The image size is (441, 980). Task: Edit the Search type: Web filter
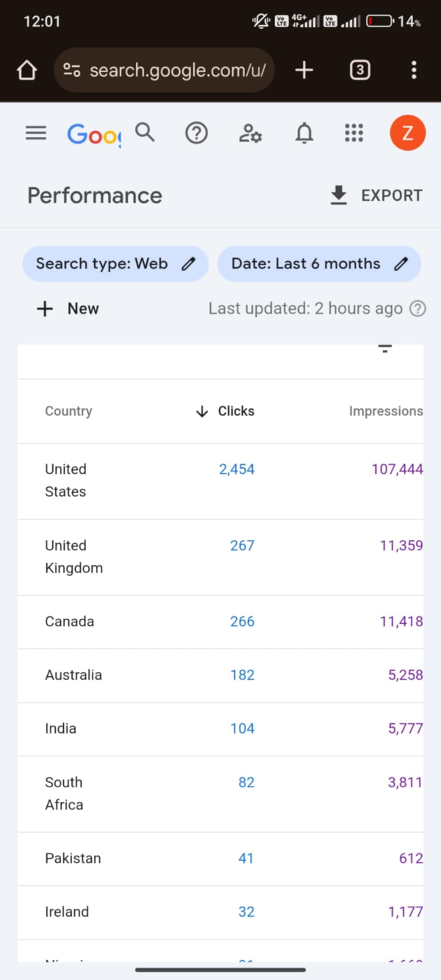tap(115, 264)
